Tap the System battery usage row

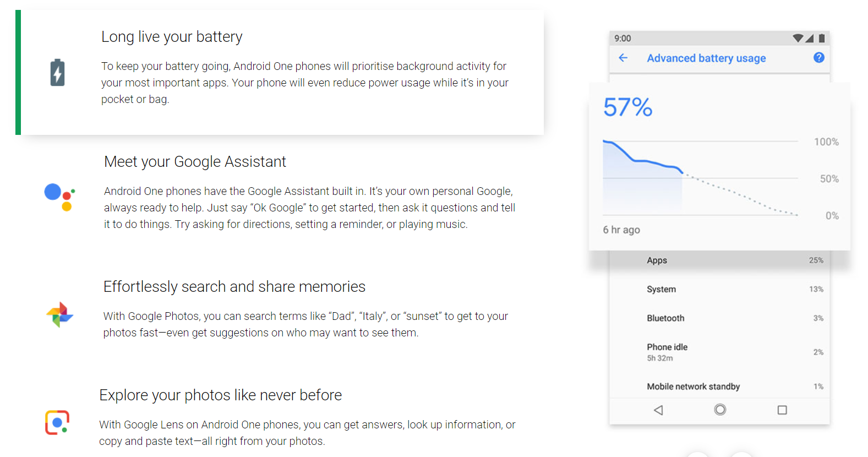coord(719,289)
